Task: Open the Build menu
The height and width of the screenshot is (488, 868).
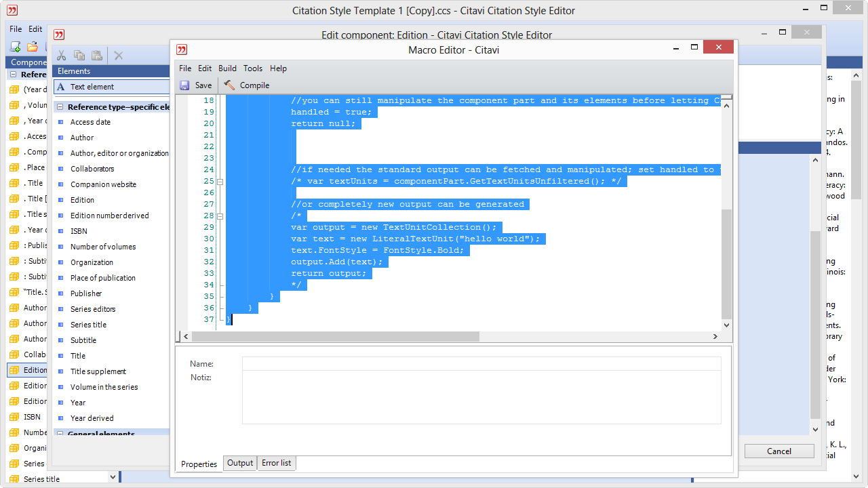Action: [227, 68]
